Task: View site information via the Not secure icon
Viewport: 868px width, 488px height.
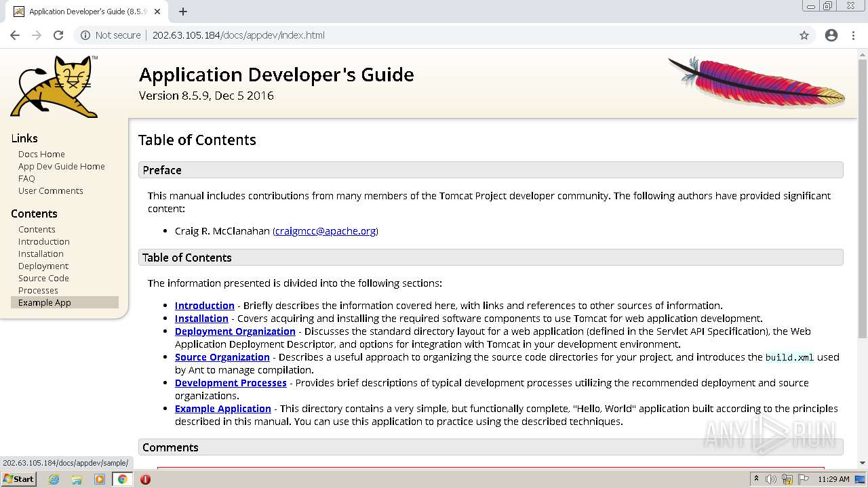Action: pos(85,35)
